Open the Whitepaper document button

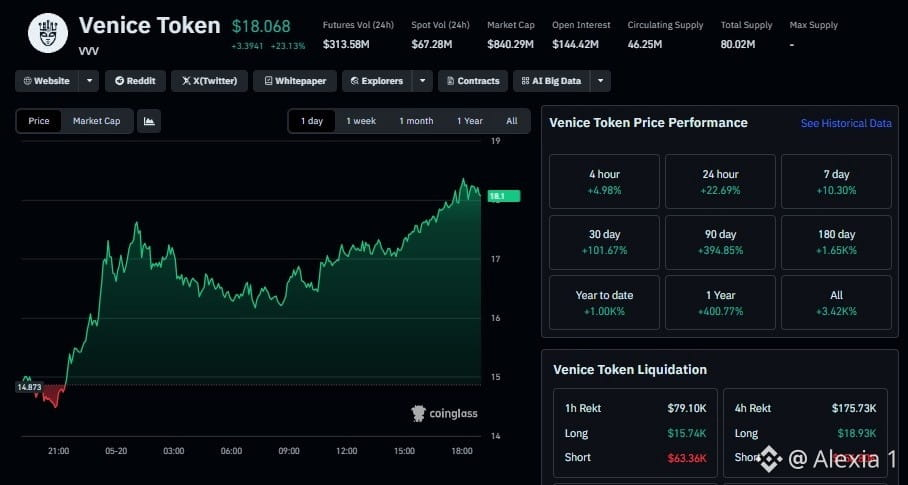pos(295,81)
